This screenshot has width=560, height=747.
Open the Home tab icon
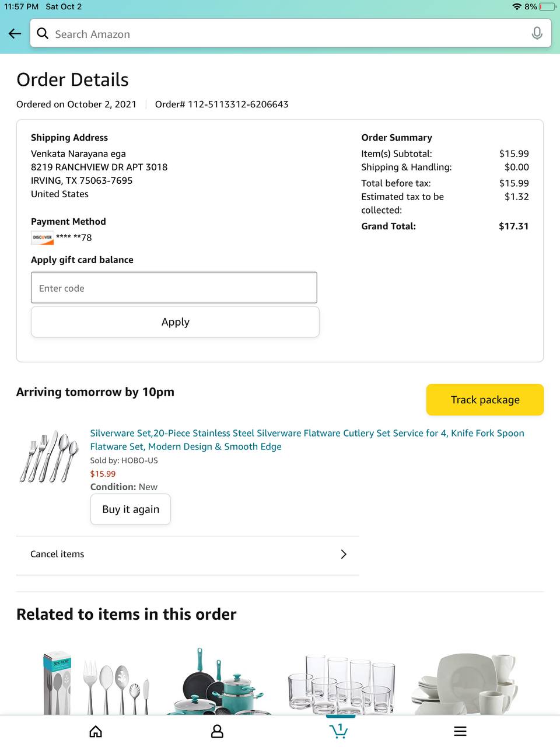pyautogui.click(x=96, y=731)
